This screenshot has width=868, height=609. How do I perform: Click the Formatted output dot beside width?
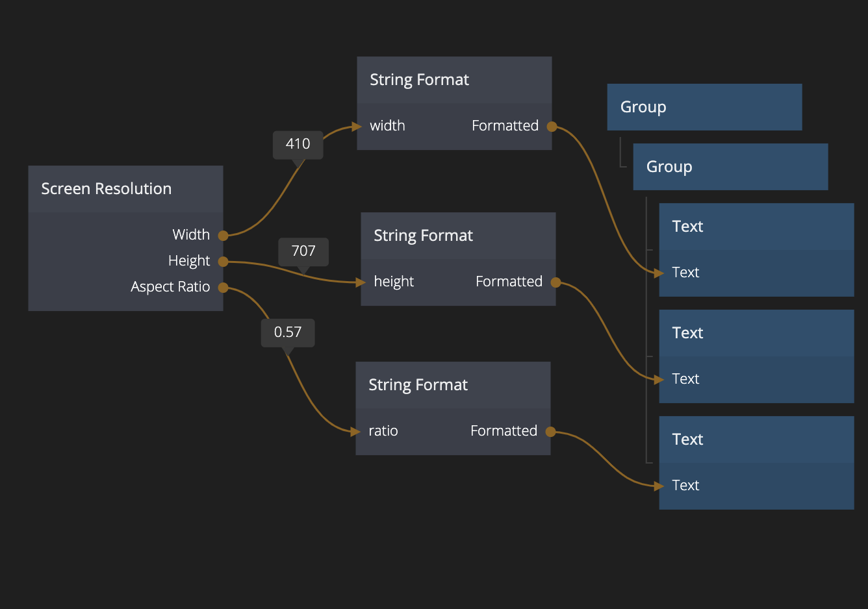pos(552,127)
